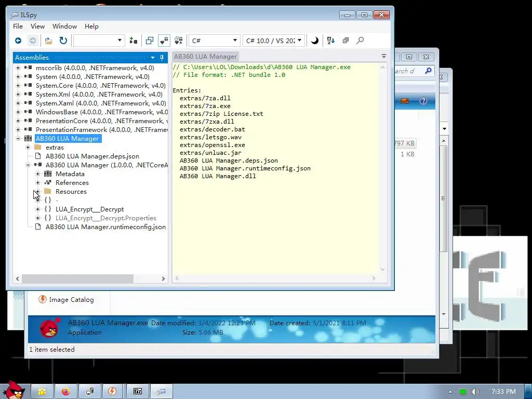The width and height of the screenshot is (532, 399).
Task: Toggle show only public types (overlapping squares)
Action: tap(149, 41)
